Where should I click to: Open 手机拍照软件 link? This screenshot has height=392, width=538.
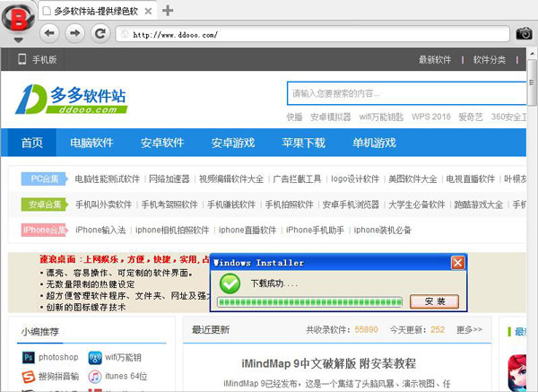290,205
